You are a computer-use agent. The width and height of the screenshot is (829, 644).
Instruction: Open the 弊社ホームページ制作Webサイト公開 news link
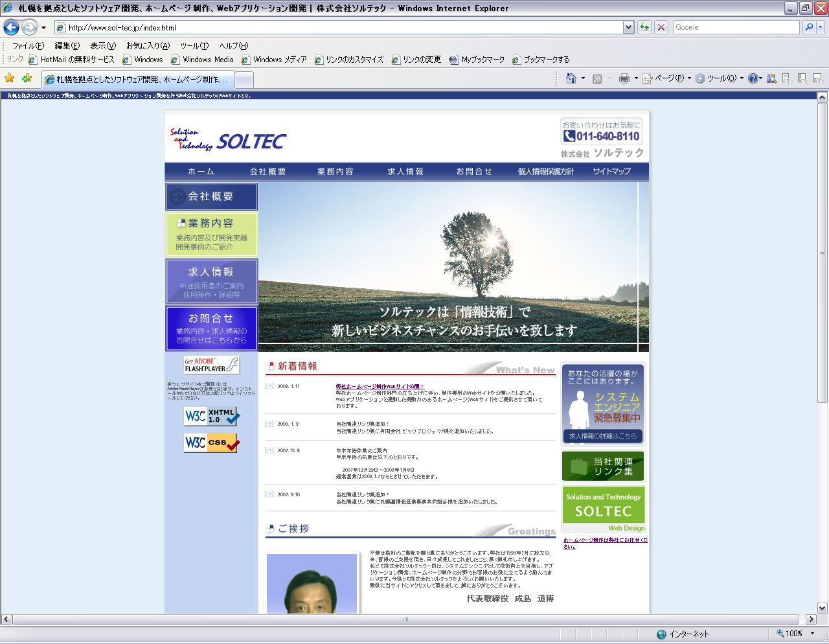coord(380,386)
